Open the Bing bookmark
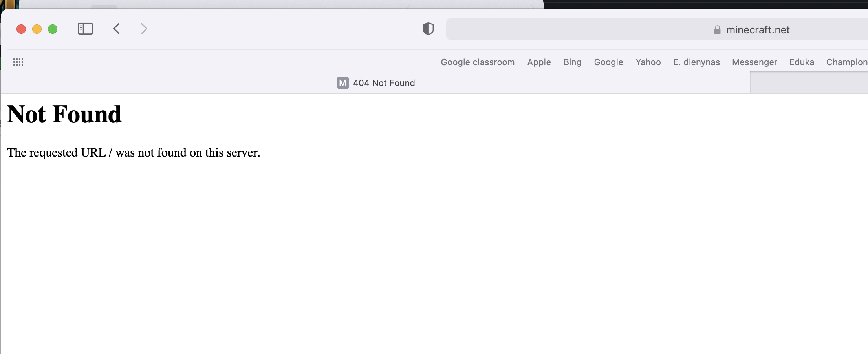Viewport: 868px width, 354px height. [x=572, y=62]
